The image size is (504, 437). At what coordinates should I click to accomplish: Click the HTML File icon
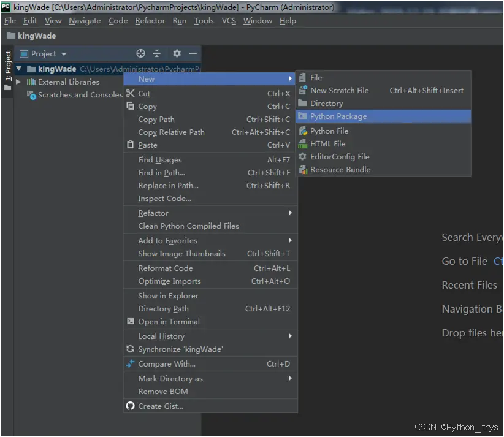tap(302, 143)
